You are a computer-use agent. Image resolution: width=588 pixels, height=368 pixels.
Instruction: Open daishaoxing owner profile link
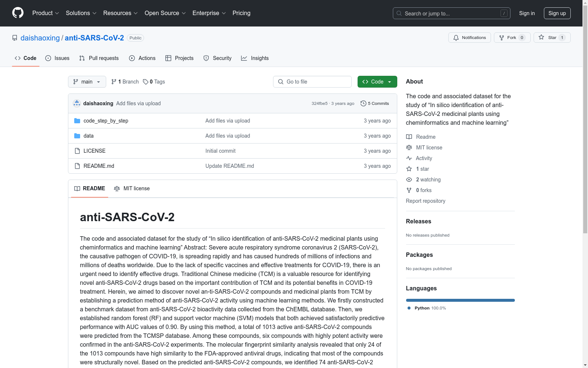click(40, 38)
